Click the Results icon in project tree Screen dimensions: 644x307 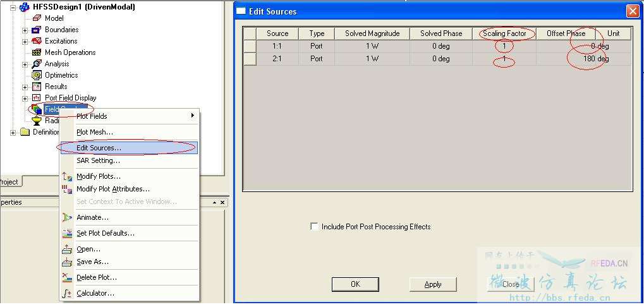coord(37,87)
